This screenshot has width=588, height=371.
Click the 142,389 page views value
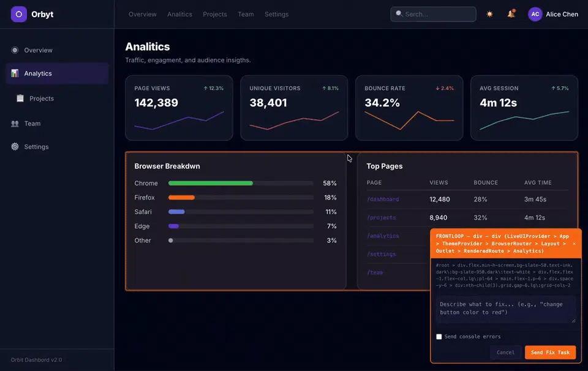pos(156,103)
